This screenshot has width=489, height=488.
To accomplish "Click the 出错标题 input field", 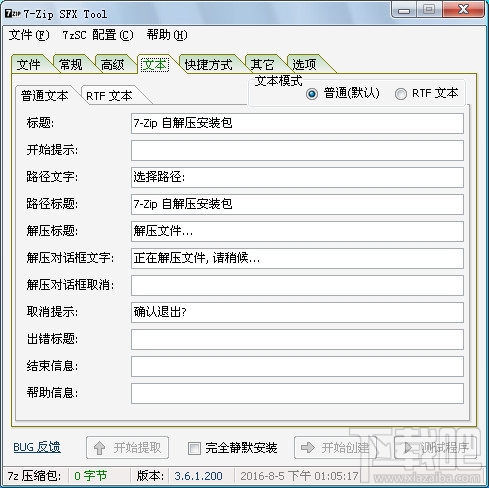I will point(297,339).
